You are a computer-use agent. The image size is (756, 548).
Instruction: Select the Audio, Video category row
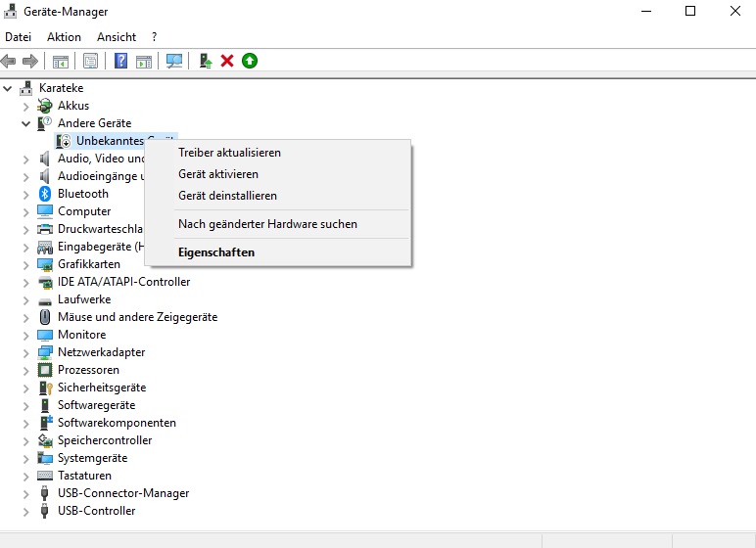[x=101, y=159]
